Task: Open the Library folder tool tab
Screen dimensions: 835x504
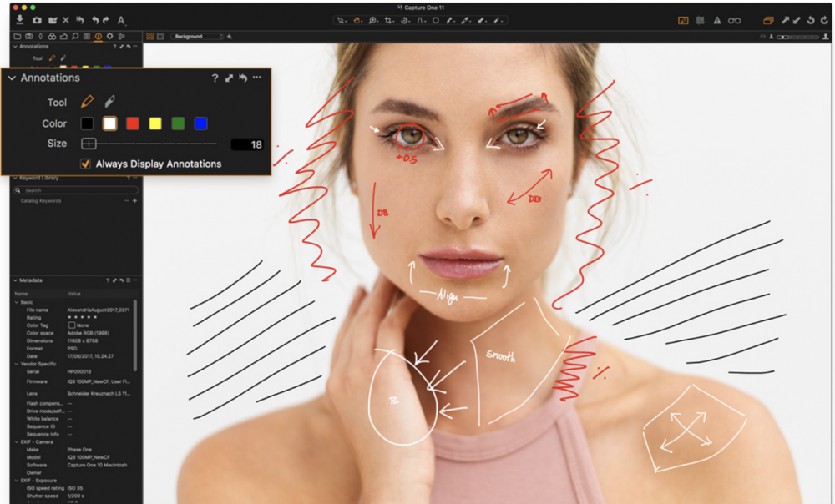Action: point(18,36)
